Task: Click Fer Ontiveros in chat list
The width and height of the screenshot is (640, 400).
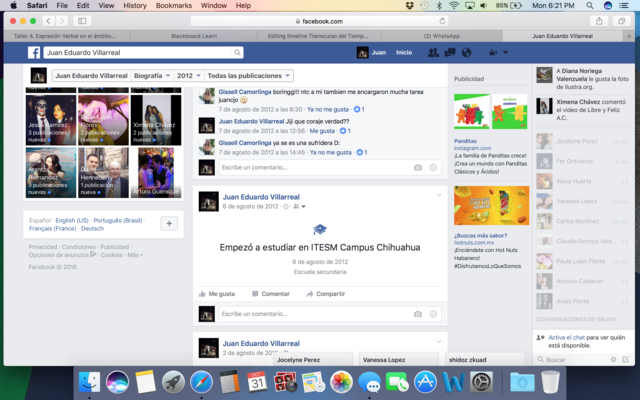Action: (x=582, y=161)
